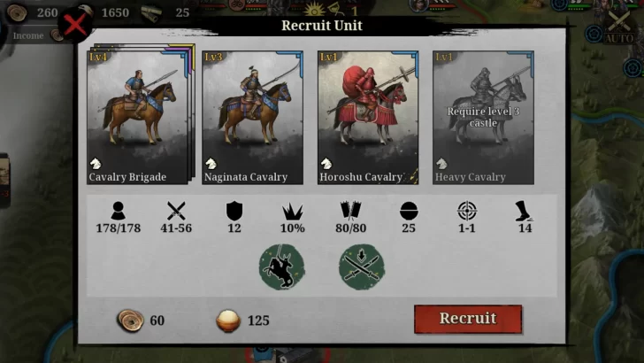Click the red Recruit button
Screen dimensions: 644x363
tap(468, 319)
